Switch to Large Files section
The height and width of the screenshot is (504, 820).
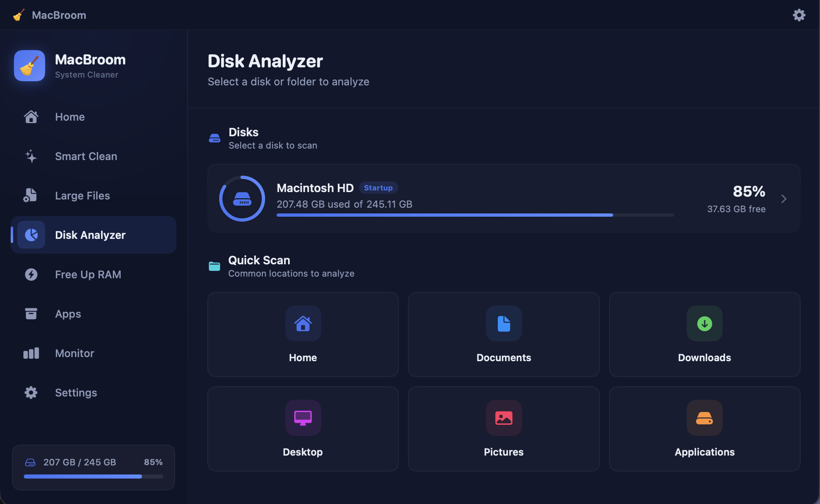click(94, 196)
